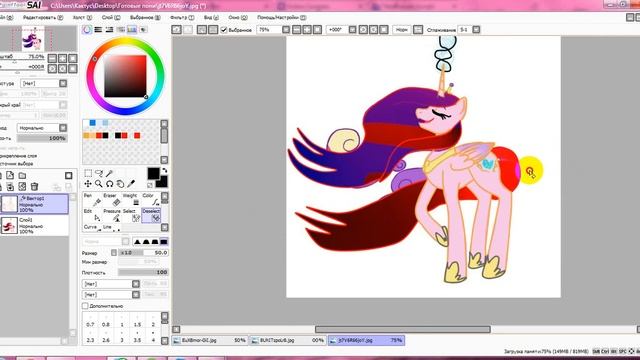Select the flat brush edge shape

click(164, 242)
